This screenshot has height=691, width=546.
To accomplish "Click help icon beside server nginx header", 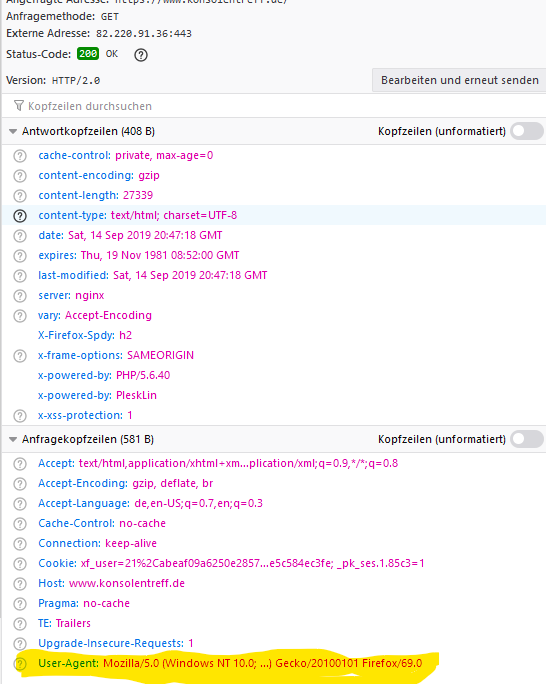I will [x=20, y=296].
